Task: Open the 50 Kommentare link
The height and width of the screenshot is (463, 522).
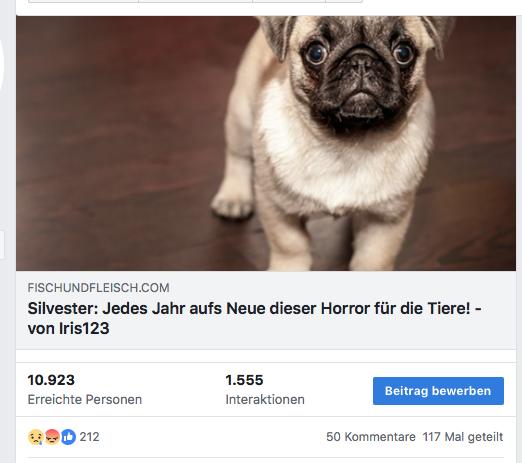Action: click(371, 437)
